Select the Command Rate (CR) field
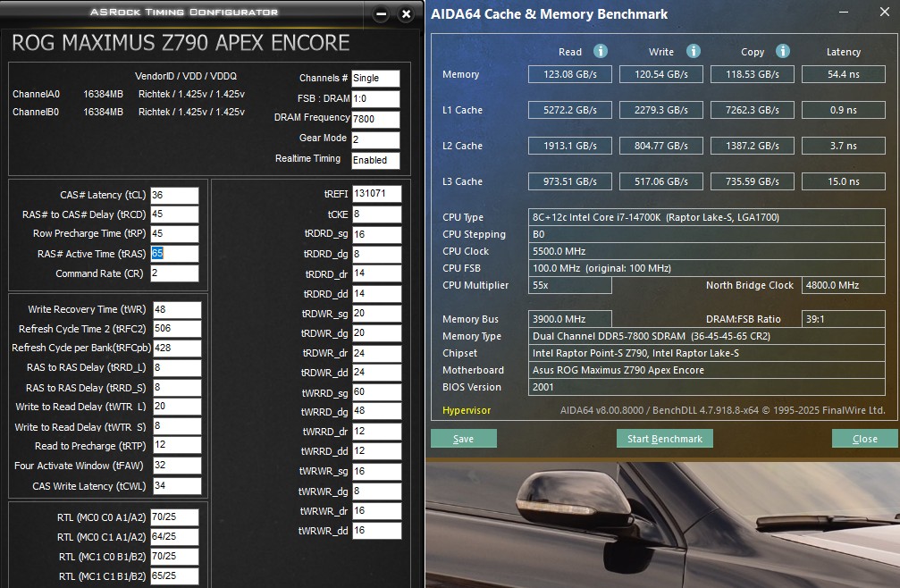Image resolution: width=900 pixels, height=588 pixels. (x=174, y=273)
